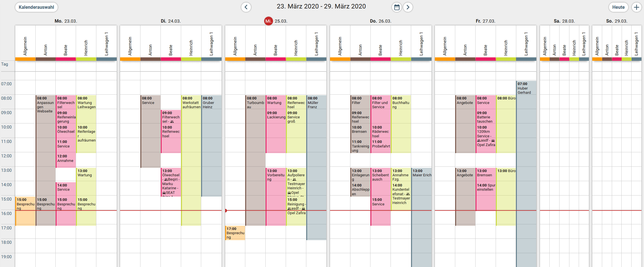Select the Sa. 28.03. day header
The height and width of the screenshot is (267, 644).
tap(564, 21)
